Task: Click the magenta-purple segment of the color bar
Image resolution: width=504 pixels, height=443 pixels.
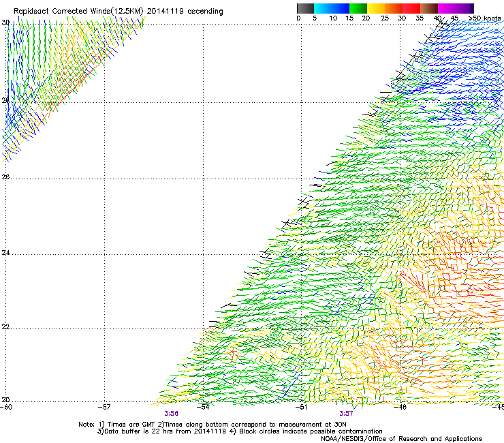Action: point(456,8)
